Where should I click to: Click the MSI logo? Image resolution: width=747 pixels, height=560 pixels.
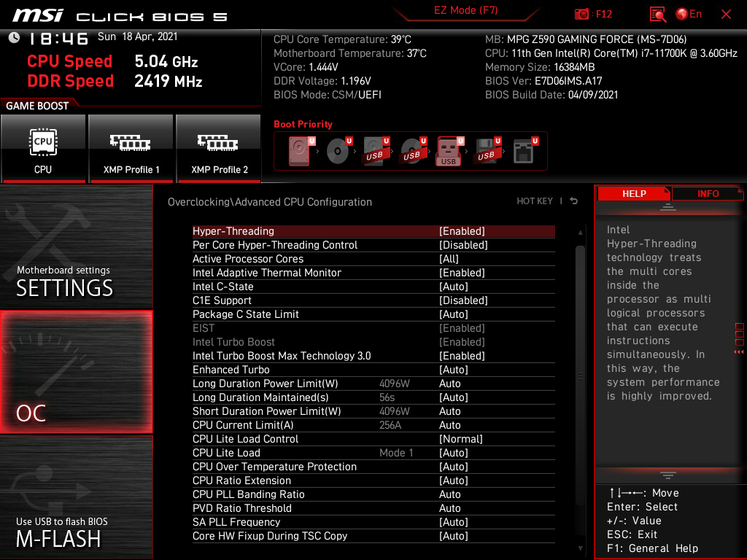pos(38,16)
